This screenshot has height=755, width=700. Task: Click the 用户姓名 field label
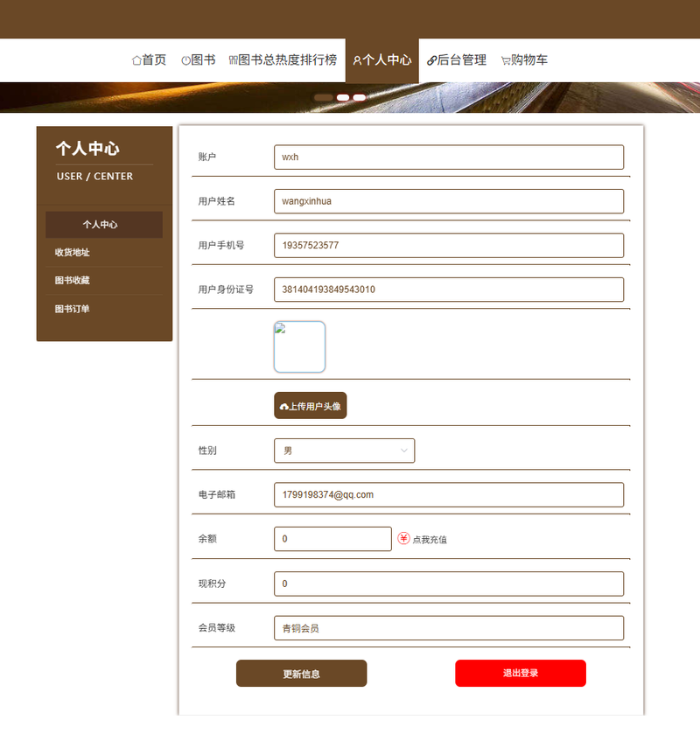(x=217, y=201)
